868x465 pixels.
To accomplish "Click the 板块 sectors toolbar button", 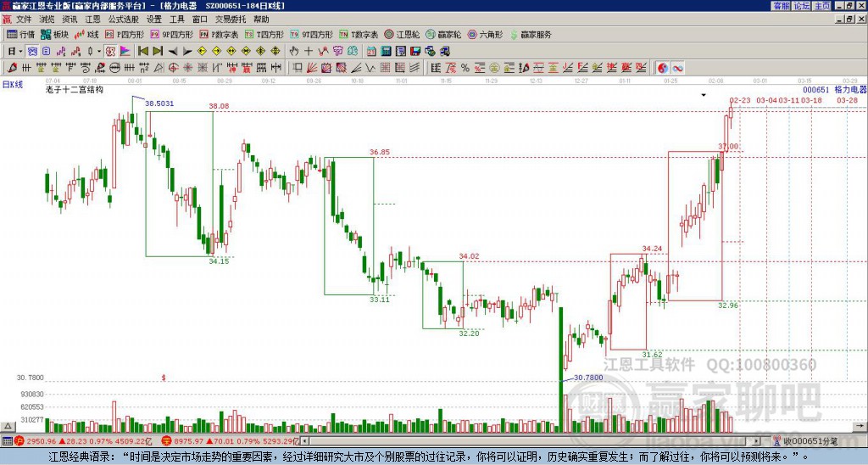I will (55, 34).
